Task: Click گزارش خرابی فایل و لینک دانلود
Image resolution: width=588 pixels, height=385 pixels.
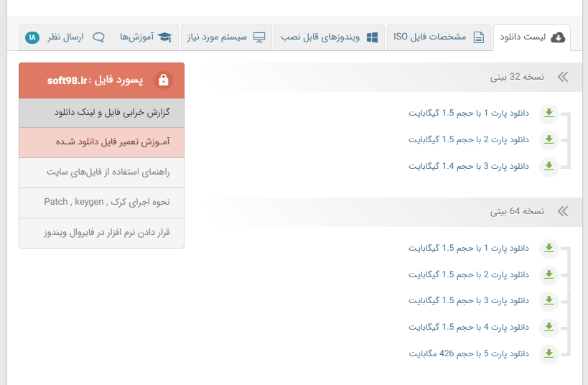Action: point(101,113)
